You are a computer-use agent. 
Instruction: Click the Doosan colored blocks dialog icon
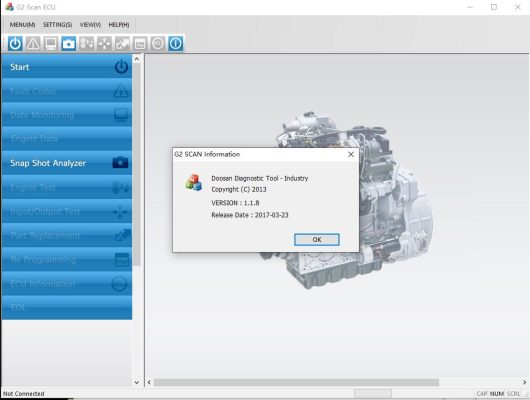coord(194,183)
